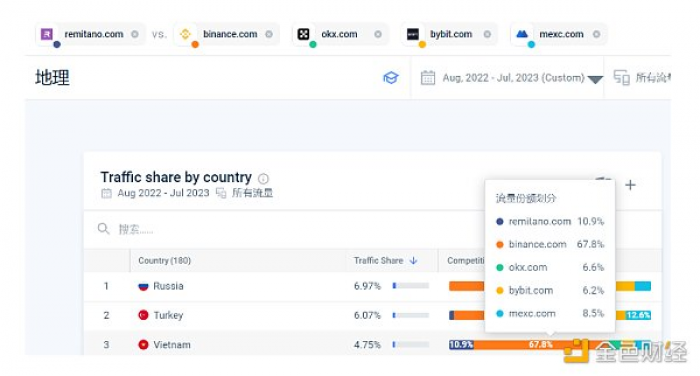
Task: Click mexc.com 8.5% in tooltip
Action: pyautogui.click(x=550, y=313)
